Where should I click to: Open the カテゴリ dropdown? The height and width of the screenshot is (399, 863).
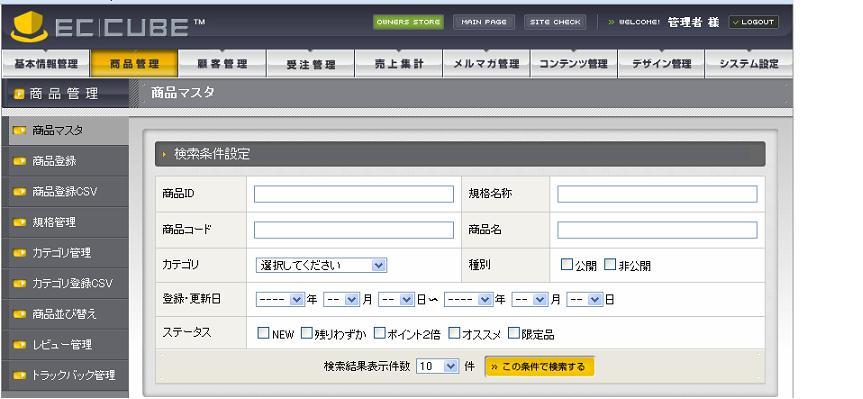point(321,265)
